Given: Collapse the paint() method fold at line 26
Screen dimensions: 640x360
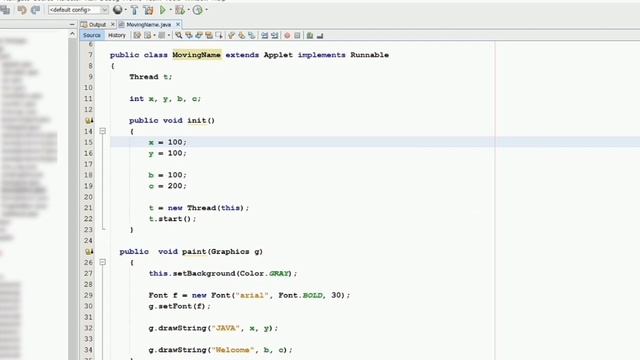Looking at the screenshot, I should pos(102,262).
